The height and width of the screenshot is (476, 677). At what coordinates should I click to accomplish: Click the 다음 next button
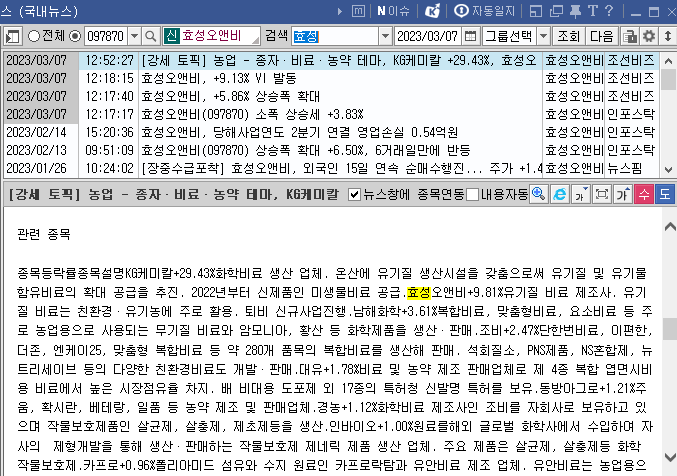coord(601,36)
